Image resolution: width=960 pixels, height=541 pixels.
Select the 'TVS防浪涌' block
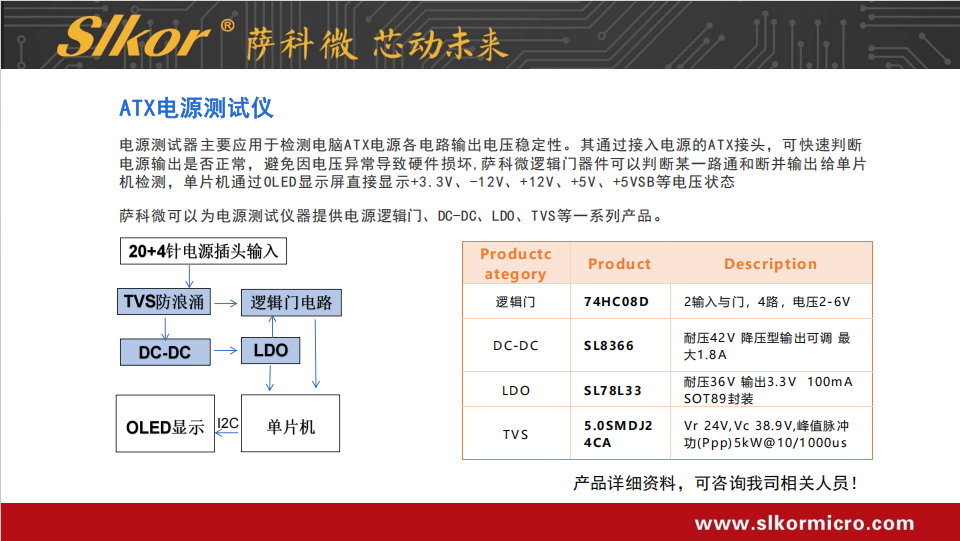[164, 302]
